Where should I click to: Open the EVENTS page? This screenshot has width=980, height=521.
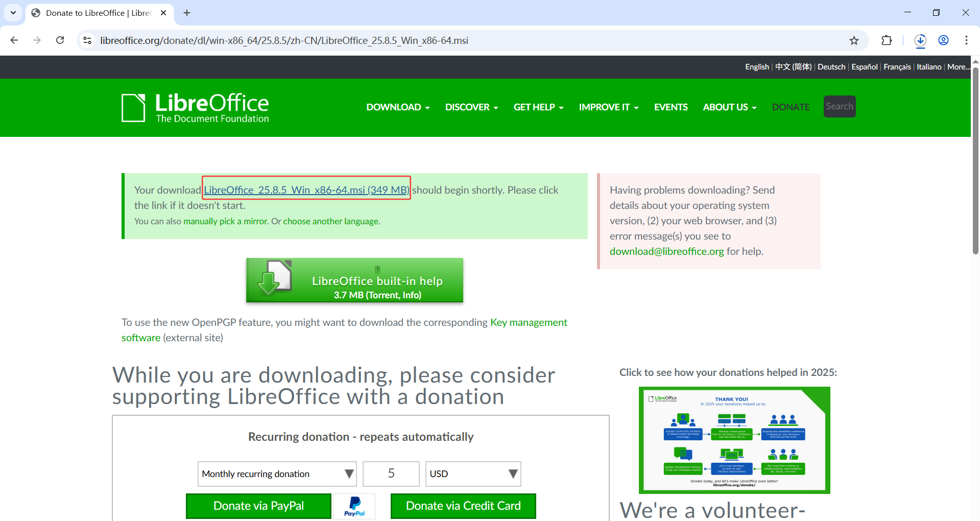(x=671, y=107)
